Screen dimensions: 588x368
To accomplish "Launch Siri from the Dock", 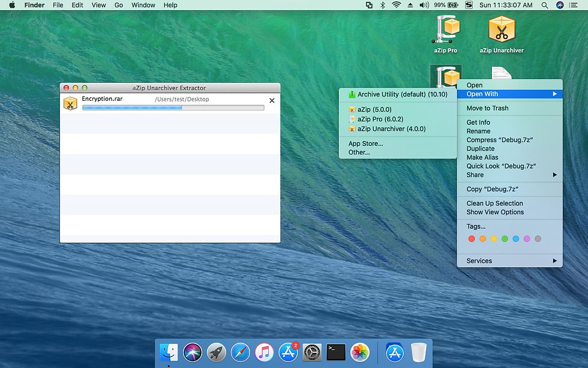I will point(193,352).
